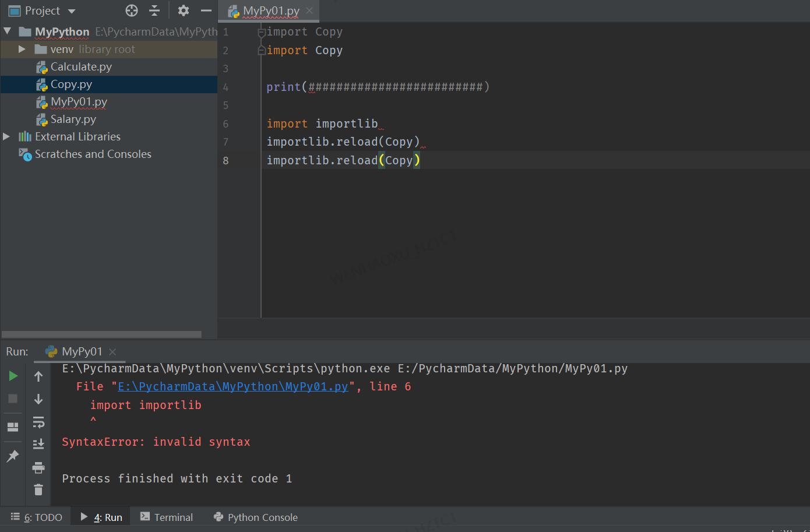Open the Terminal tool window
This screenshot has height=532, width=810.
pyautogui.click(x=167, y=517)
